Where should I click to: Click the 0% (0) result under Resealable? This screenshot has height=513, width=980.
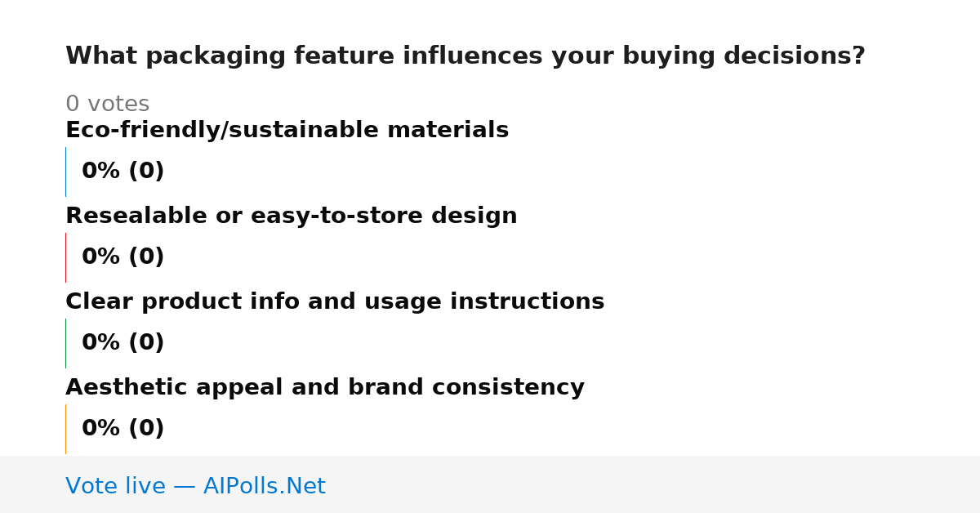pos(122,257)
